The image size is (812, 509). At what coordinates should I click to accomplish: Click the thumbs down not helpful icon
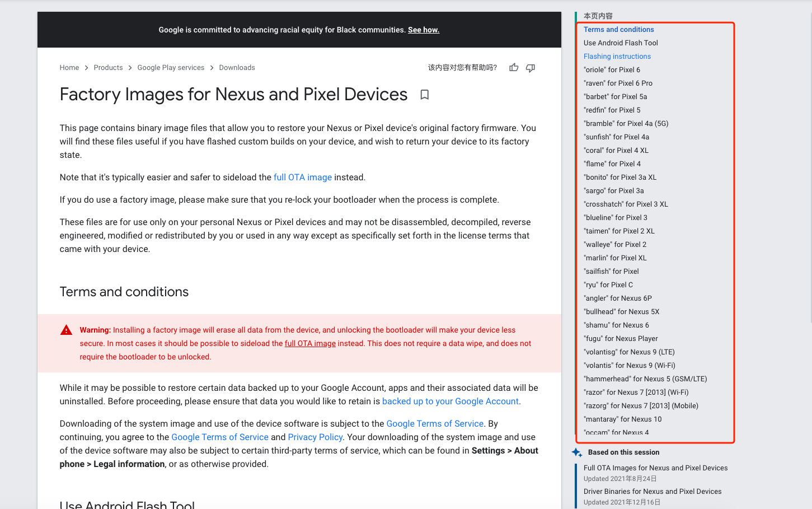click(x=531, y=68)
